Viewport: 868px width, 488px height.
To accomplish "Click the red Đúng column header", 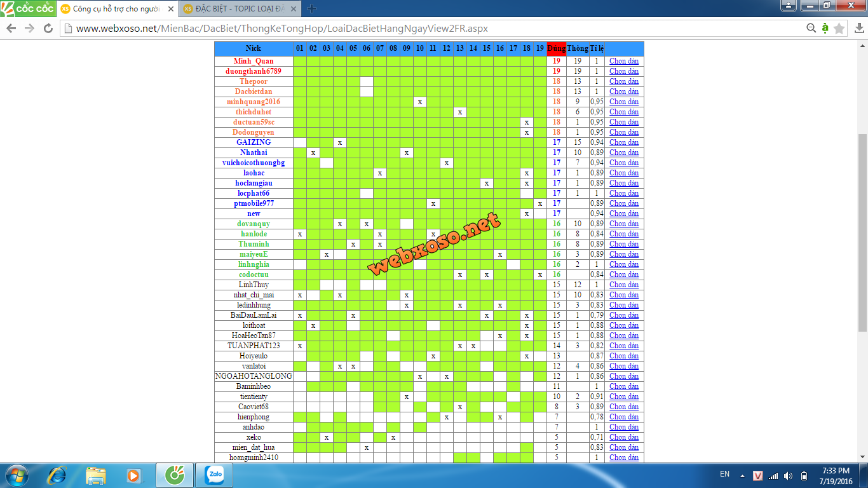I will tap(556, 48).
